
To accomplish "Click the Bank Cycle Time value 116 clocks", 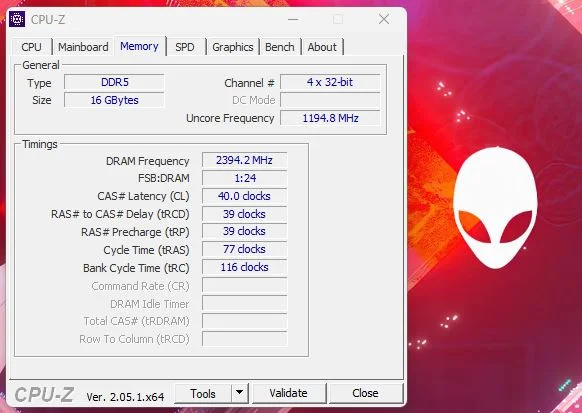I will tap(244, 267).
